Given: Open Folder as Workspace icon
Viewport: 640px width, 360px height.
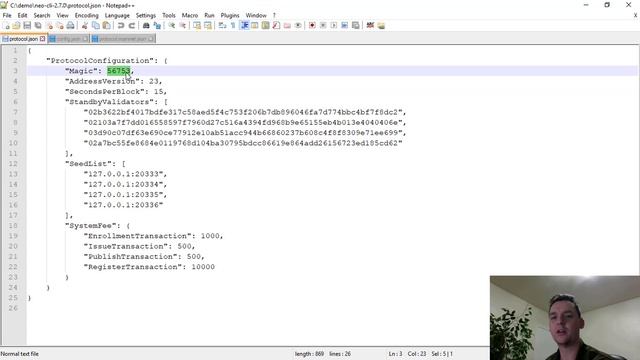Looking at the screenshot, I should coord(287,25).
